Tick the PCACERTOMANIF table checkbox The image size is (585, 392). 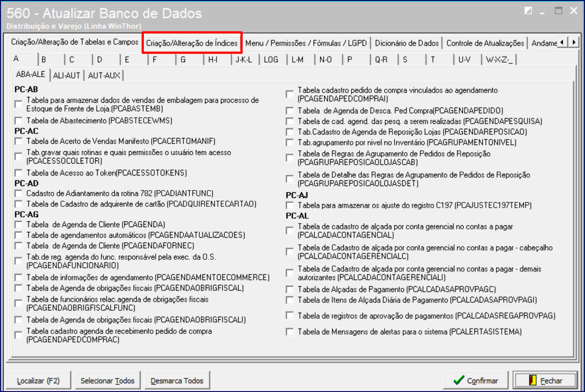[18, 142]
